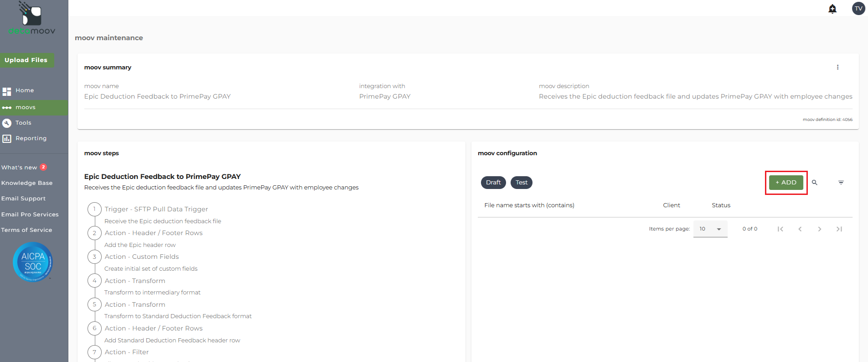Image resolution: width=868 pixels, height=362 pixels.
Task: Select step 2 circle in moov steps
Action: (x=94, y=233)
